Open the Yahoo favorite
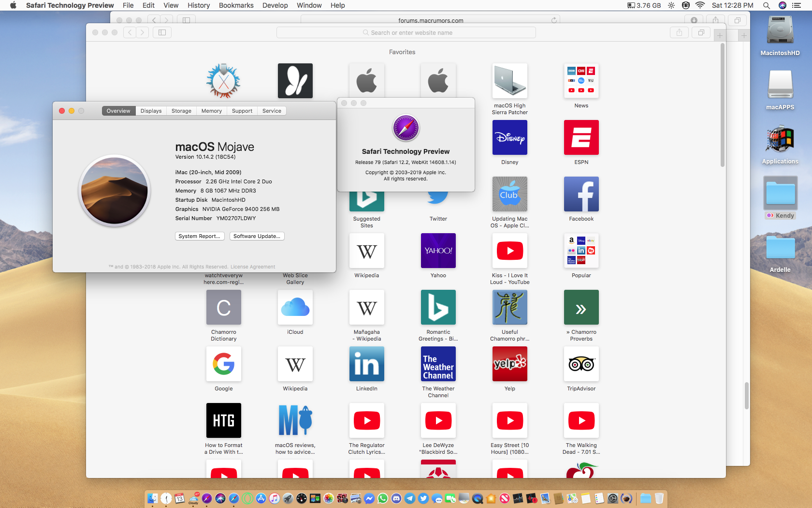The width and height of the screenshot is (812, 508). pos(438,251)
